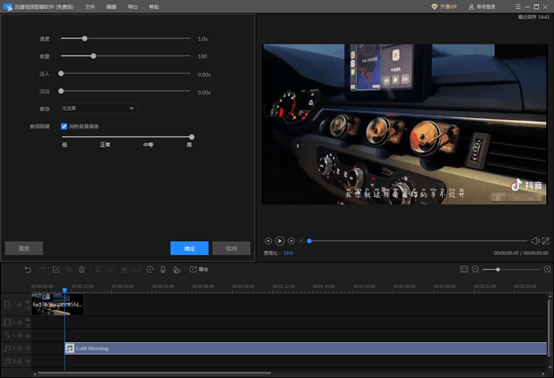Open the File menu in the menu bar
554x378 pixels.
coord(90,7)
